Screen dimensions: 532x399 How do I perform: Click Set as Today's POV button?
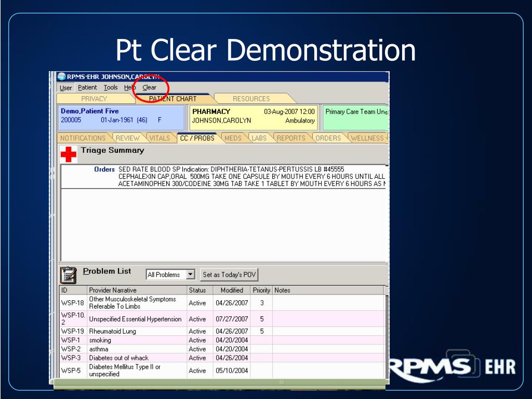pyautogui.click(x=229, y=274)
